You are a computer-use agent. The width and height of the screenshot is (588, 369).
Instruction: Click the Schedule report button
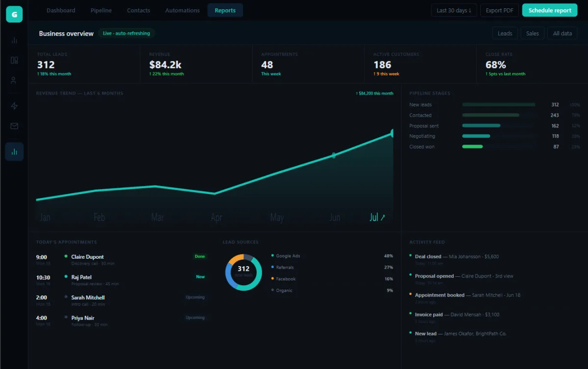tap(550, 10)
